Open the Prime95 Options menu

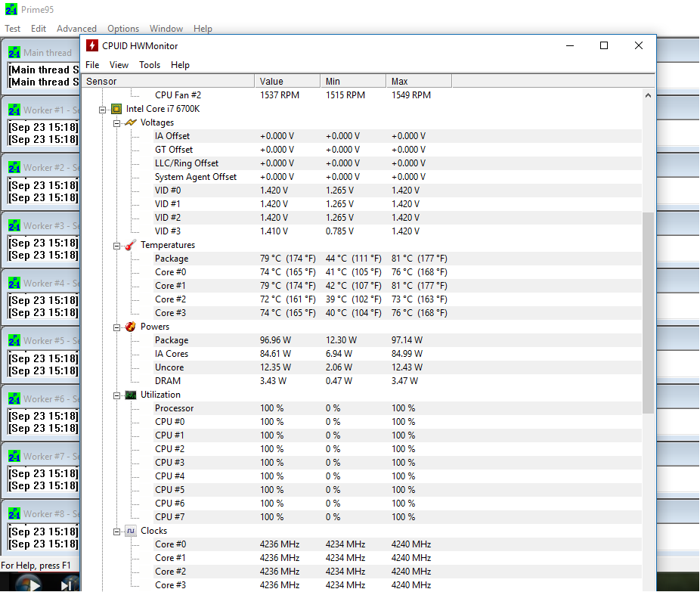(123, 29)
